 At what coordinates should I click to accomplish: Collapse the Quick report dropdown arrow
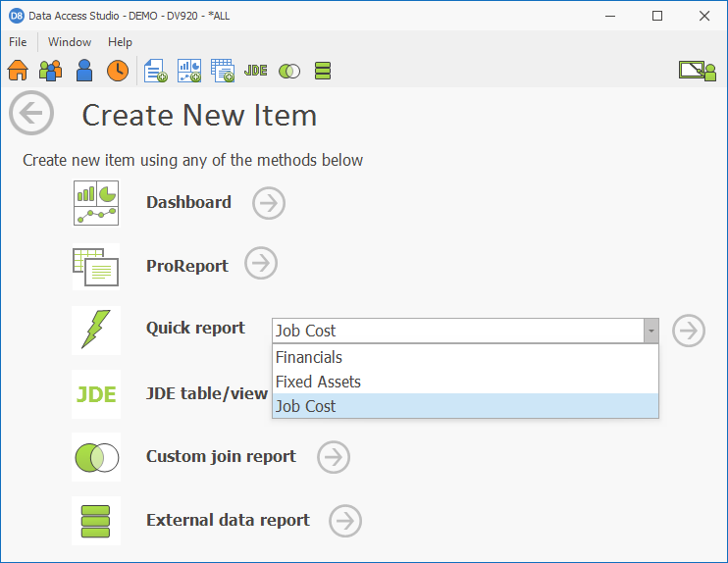(x=650, y=331)
